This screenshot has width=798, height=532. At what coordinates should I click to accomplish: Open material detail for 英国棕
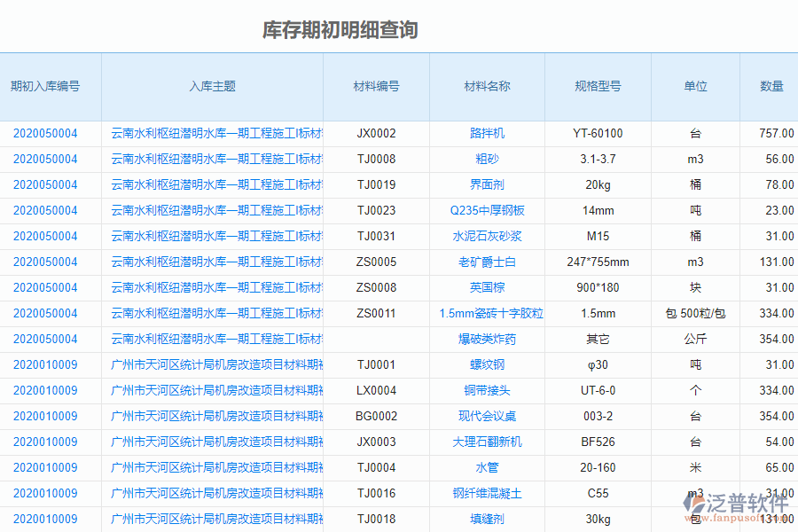485,287
